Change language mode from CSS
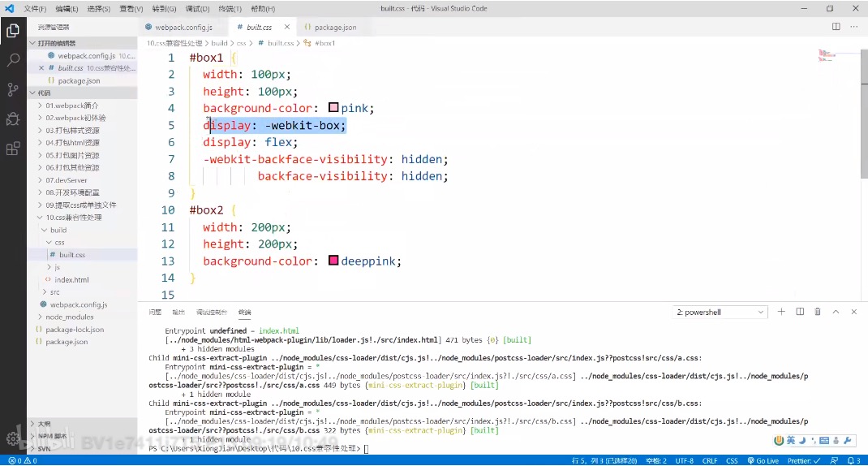The height and width of the screenshot is (466, 868). click(x=732, y=460)
